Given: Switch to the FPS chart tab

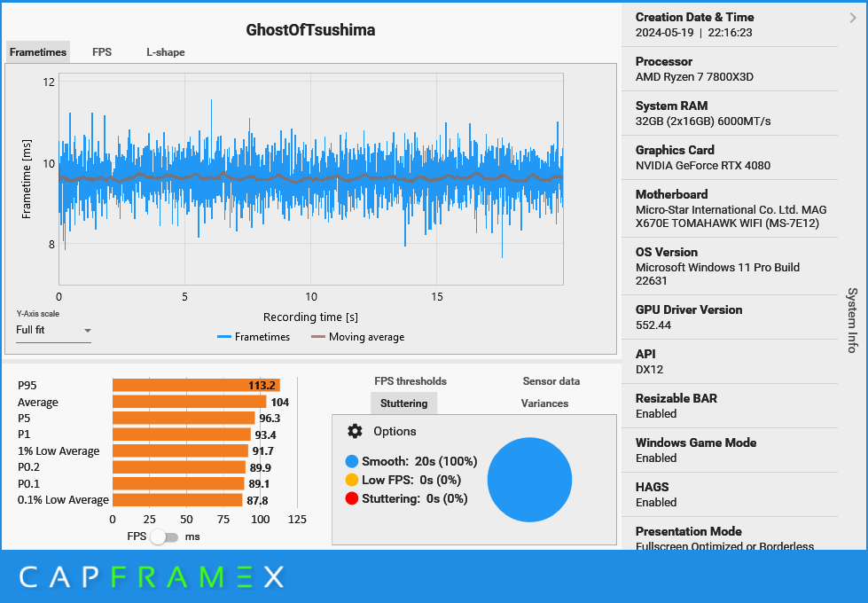Looking at the screenshot, I should tap(102, 52).
